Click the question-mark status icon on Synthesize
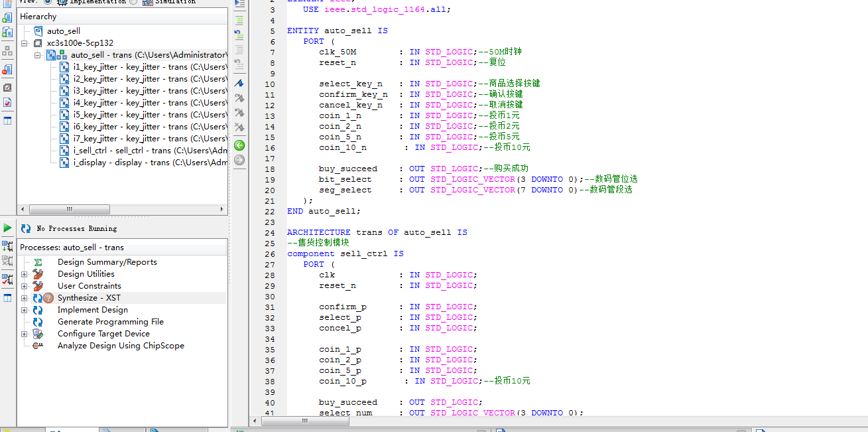The height and width of the screenshot is (432, 868). pyautogui.click(x=48, y=298)
